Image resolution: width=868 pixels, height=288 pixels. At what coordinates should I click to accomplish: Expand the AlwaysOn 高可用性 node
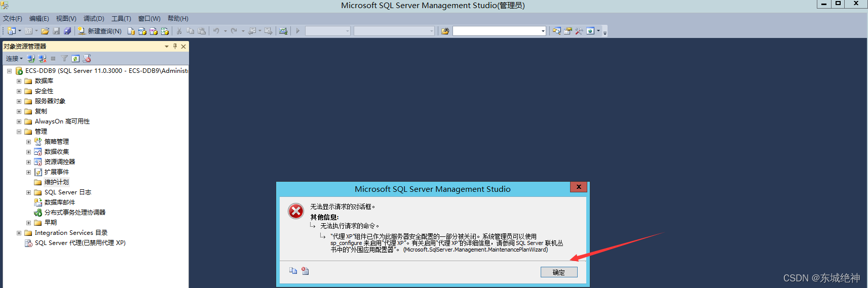19,121
